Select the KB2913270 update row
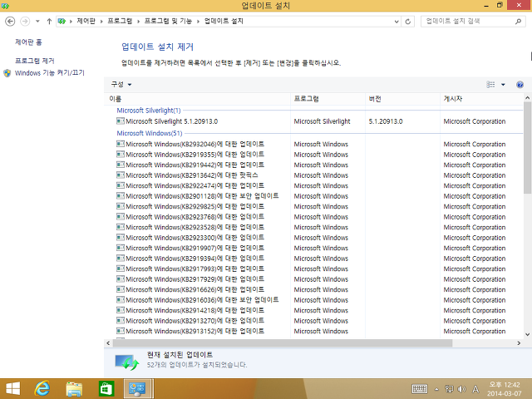 tap(313, 321)
